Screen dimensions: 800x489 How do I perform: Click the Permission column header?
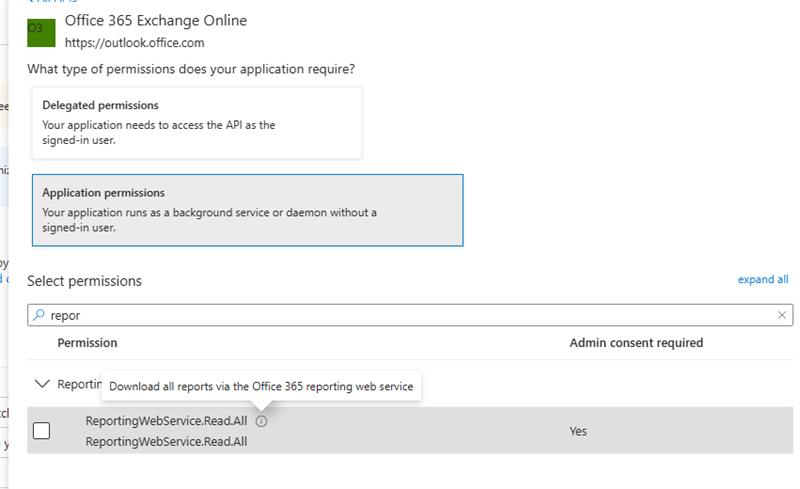[x=87, y=343]
